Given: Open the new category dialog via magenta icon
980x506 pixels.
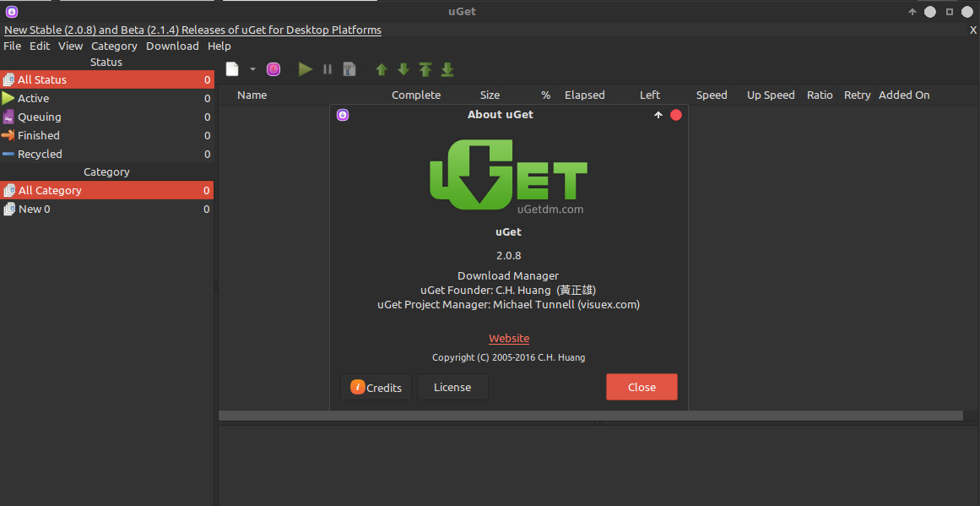Looking at the screenshot, I should (273, 69).
